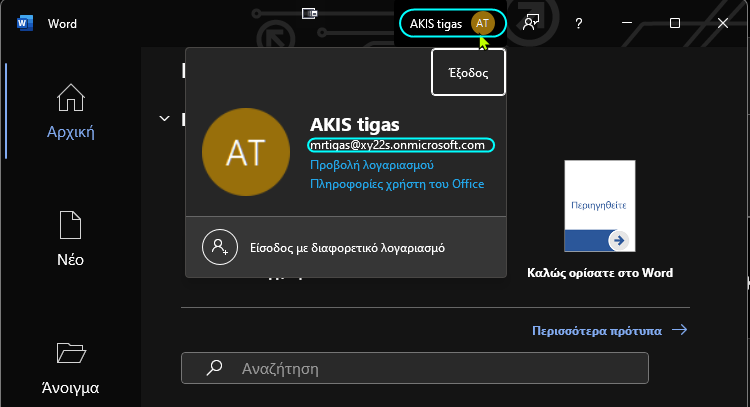Open help with the question mark icon
The image size is (750, 407).
pos(579,23)
